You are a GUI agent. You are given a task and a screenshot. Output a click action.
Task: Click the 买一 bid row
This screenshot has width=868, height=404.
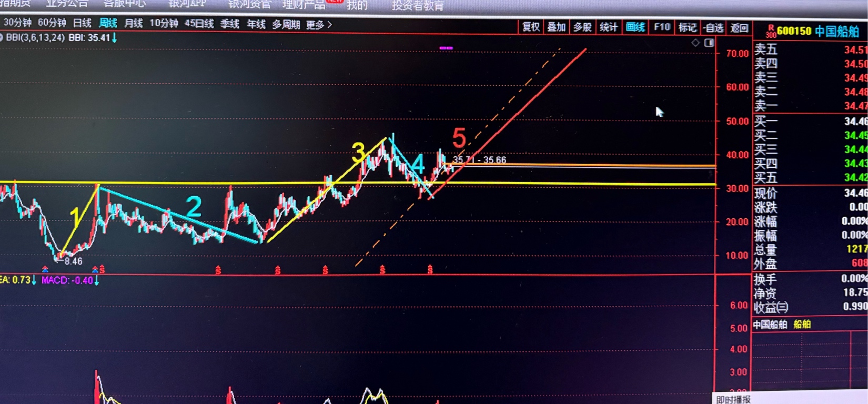pyautogui.click(x=810, y=122)
